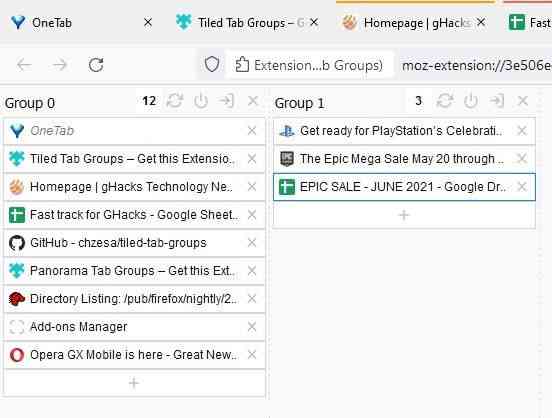
Task: Remove Directory Listing entry
Action: (252, 299)
